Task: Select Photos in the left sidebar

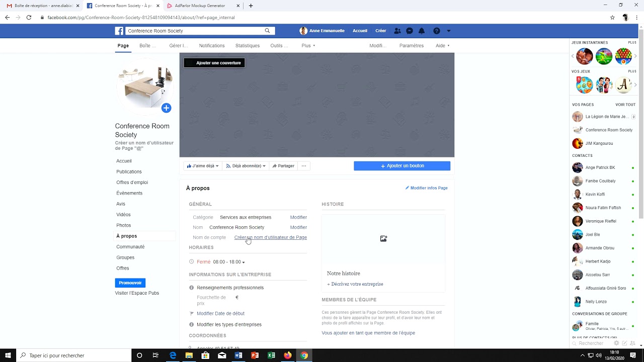Action: click(124, 225)
